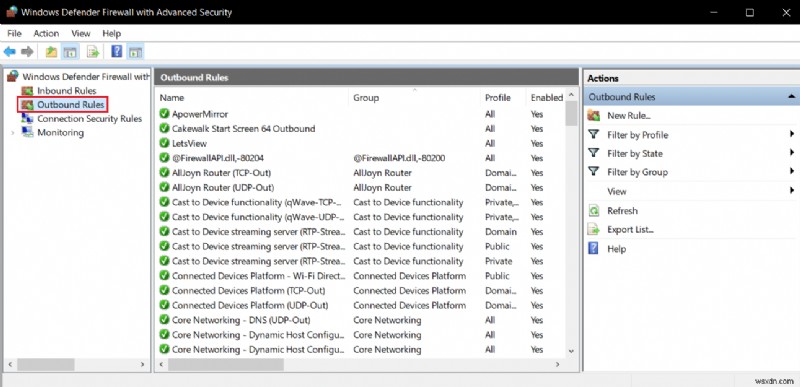Select the Cakewalk Start Screen 64 Outbound rule
The image size is (800, 387).
[243, 128]
